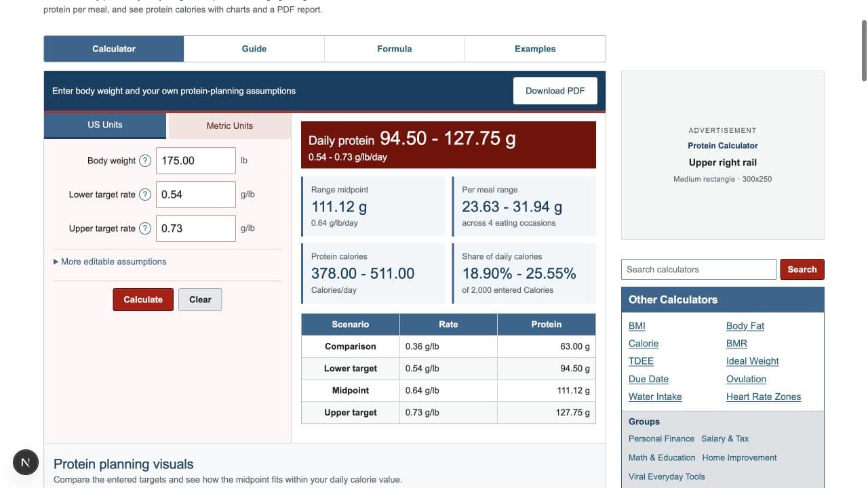The width and height of the screenshot is (868, 488).
Task: Click the Search calculators field
Action: [x=698, y=269]
